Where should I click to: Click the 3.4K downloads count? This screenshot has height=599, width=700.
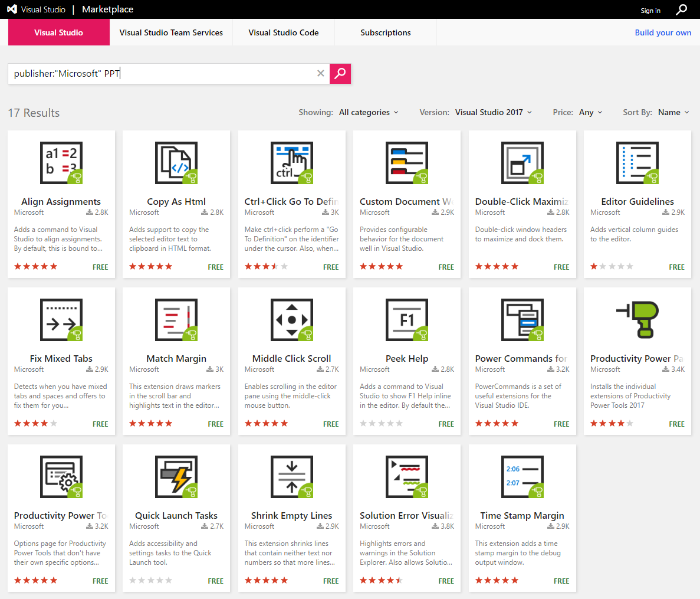(x=673, y=369)
